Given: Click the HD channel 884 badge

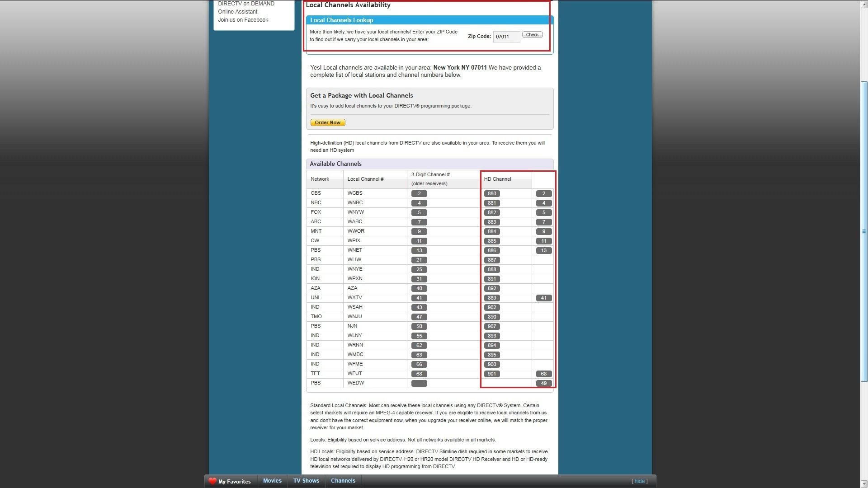Looking at the screenshot, I should pos(492,231).
